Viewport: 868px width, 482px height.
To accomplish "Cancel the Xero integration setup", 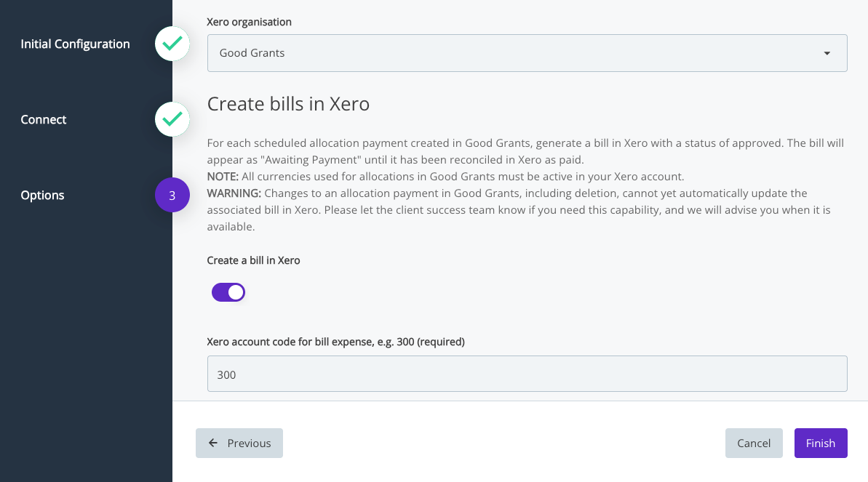I will 753,443.
